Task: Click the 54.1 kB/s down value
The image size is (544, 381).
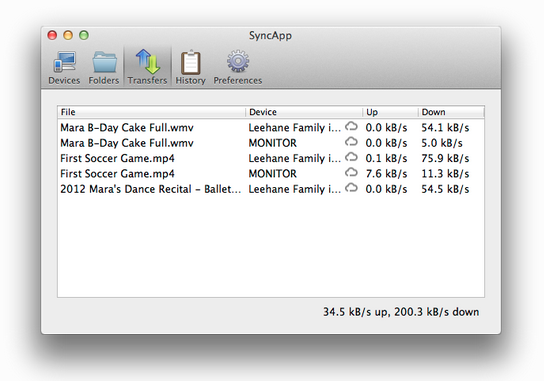Action: 445,128
